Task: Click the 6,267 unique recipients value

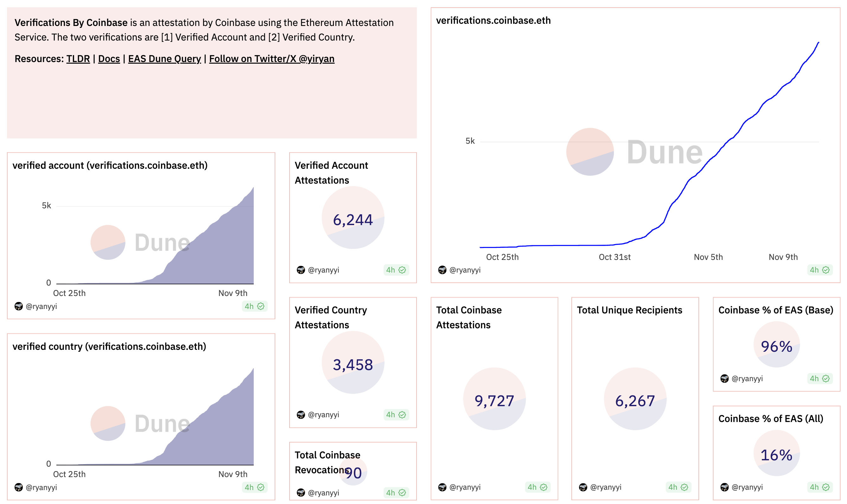Action: pos(635,401)
